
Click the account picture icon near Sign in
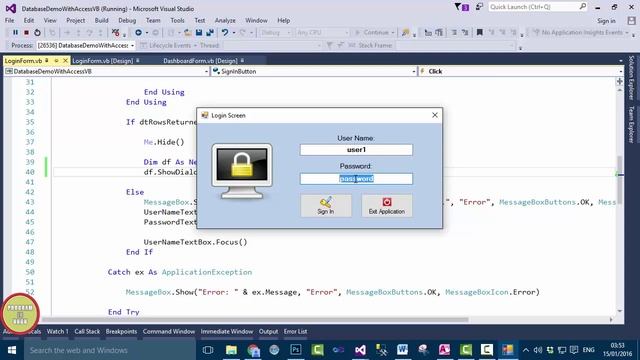(631, 20)
